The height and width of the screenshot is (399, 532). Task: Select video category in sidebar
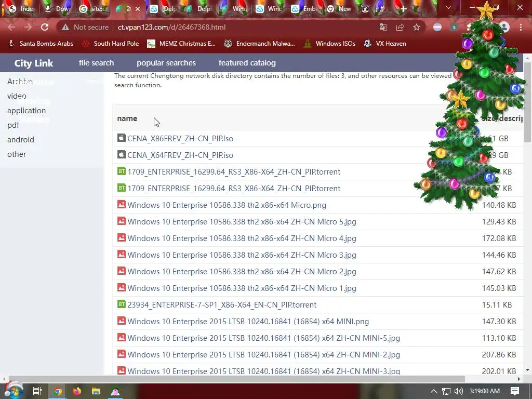pyautogui.click(x=17, y=96)
